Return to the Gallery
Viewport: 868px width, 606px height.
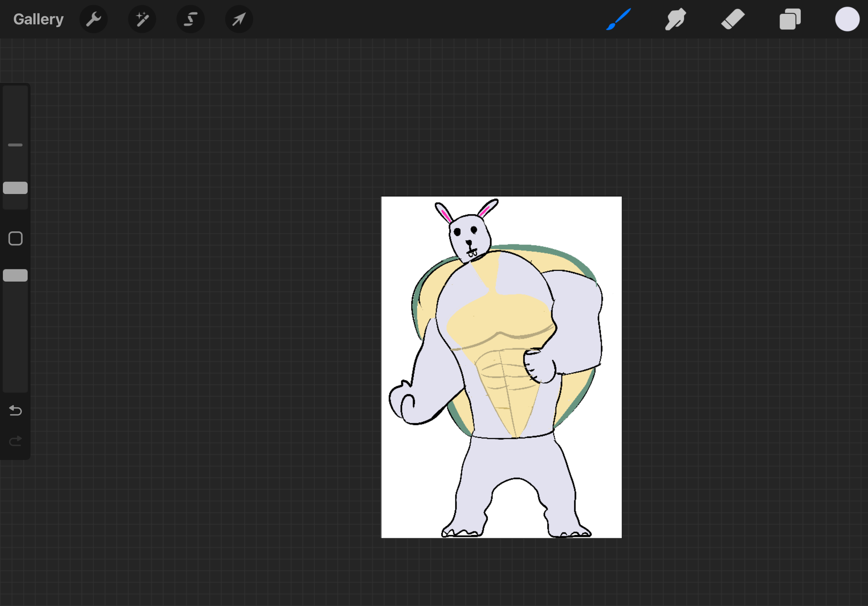click(x=38, y=19)
